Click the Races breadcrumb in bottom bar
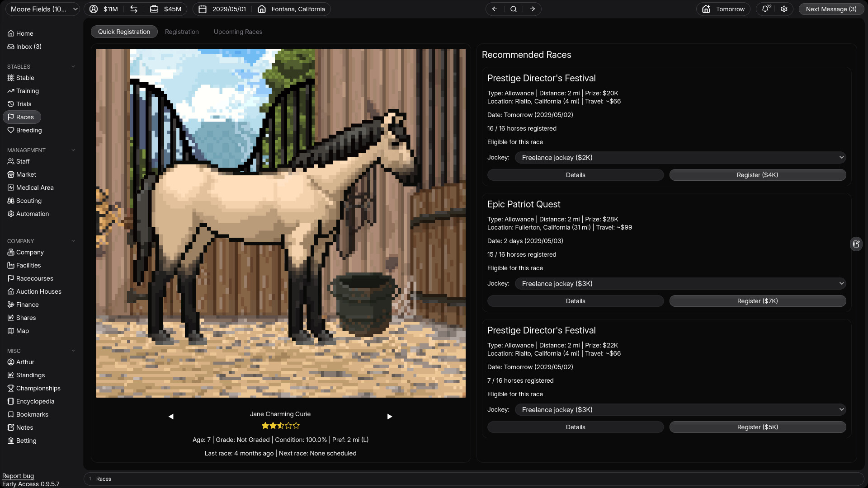Image resolution: width=868 pixels, height=488 pixels. pyautogui.click(x=104, y=479)
